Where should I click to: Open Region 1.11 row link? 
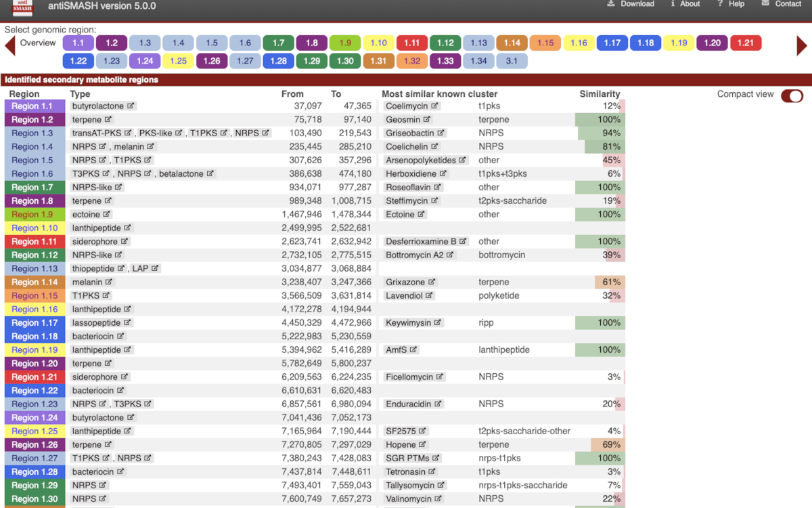click(x=35, y=242)
